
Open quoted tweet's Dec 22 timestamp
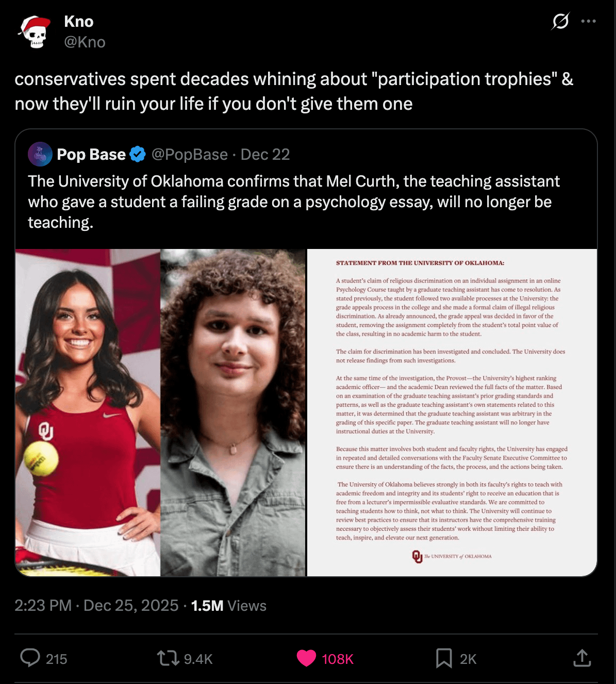coord(265,154)
